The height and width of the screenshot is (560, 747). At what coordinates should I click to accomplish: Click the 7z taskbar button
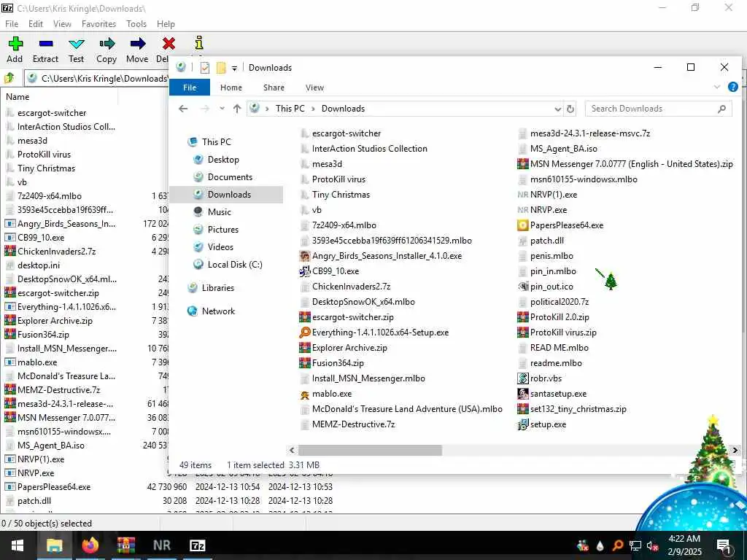coord(197,545)
